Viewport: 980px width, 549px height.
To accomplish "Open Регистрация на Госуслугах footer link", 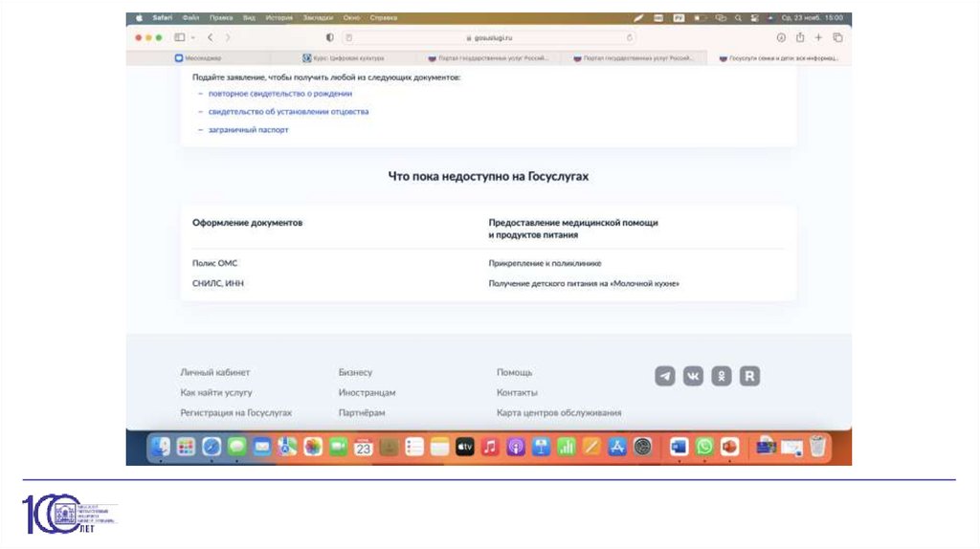I will point(235,413).
